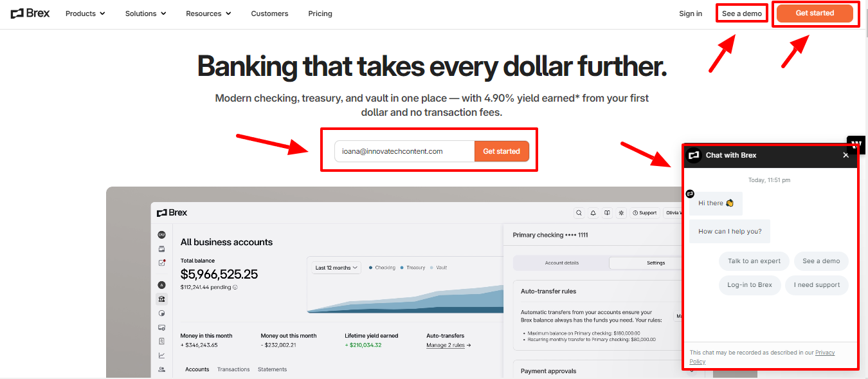Select the Settings tab in checking panel
Image resolution: width=868 pixels, height=379 pixels.
point(656,263)
